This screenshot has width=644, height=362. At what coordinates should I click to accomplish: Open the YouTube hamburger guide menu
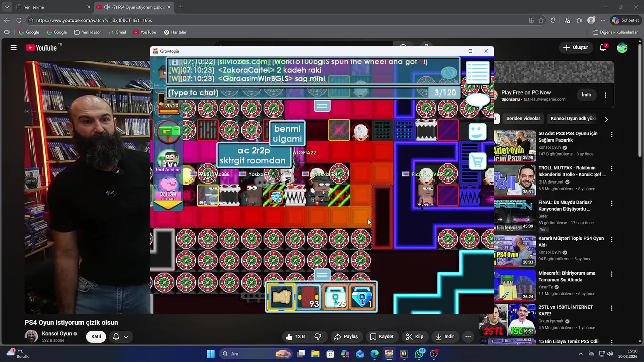pos(14,48)
